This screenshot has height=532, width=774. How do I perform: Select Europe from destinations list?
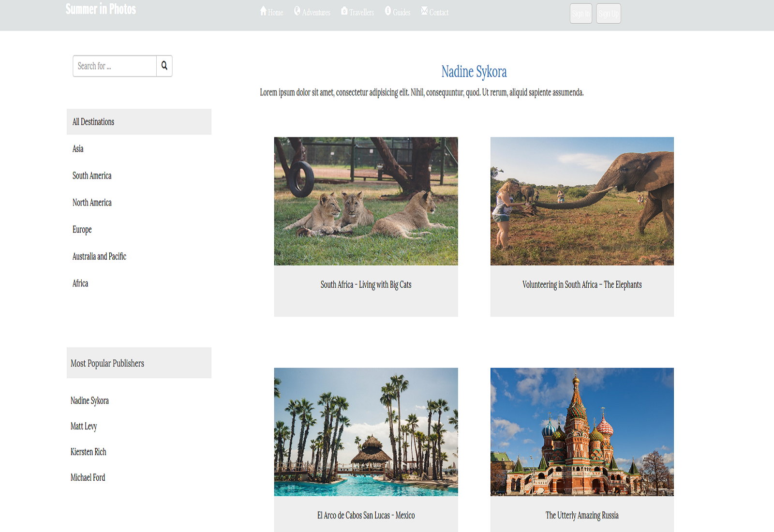coord(82,230)
